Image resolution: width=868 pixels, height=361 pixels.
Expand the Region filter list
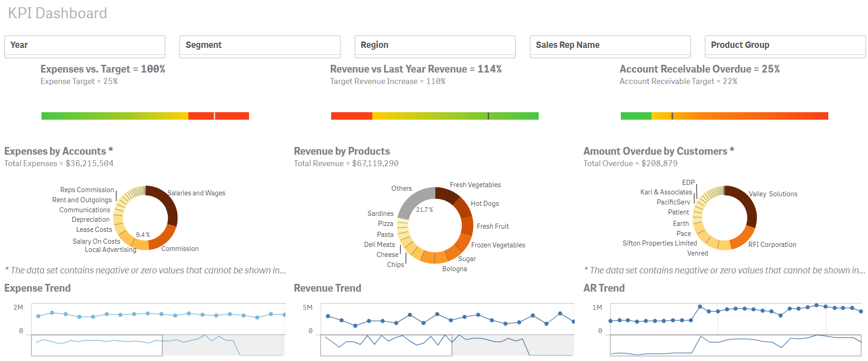click(x=435, y=45)
